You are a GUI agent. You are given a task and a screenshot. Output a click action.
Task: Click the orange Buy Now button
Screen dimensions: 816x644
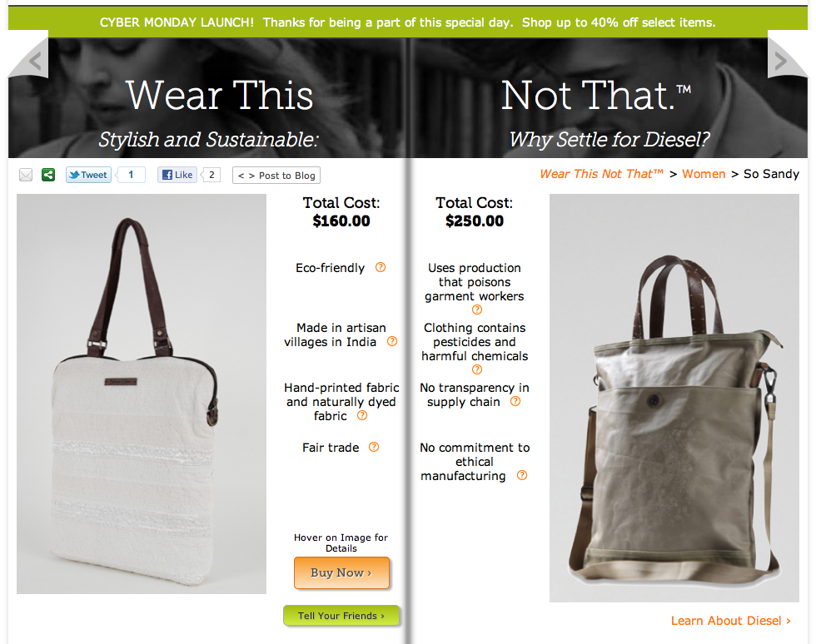(341, 572)
